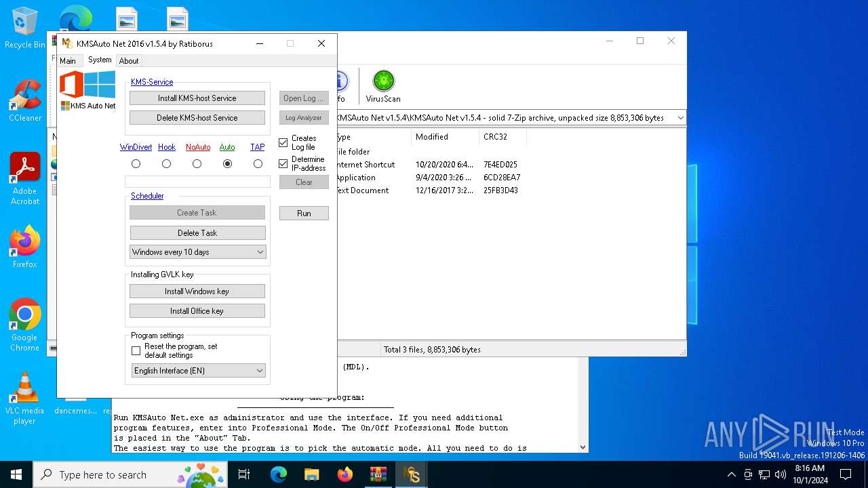Toggle the Determine IP-address checkbox
This screenshot has width=868, height=488.
pyautogui.click(x=283, y=164)
